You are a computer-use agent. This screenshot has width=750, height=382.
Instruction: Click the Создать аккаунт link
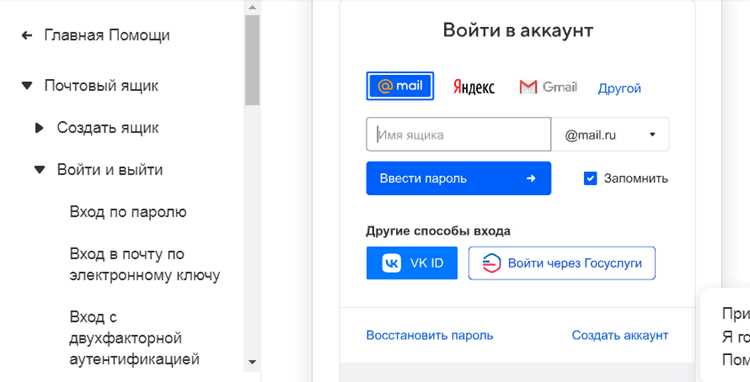[x=620, y=336]
